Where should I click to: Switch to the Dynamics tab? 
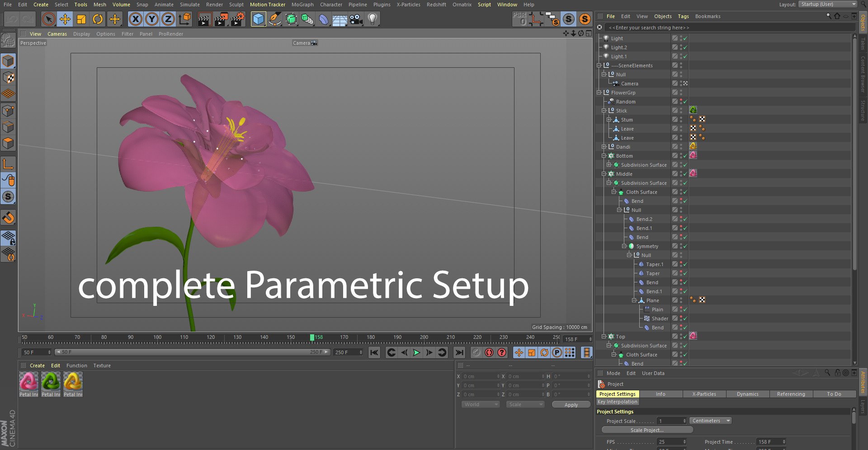[748, 394]
